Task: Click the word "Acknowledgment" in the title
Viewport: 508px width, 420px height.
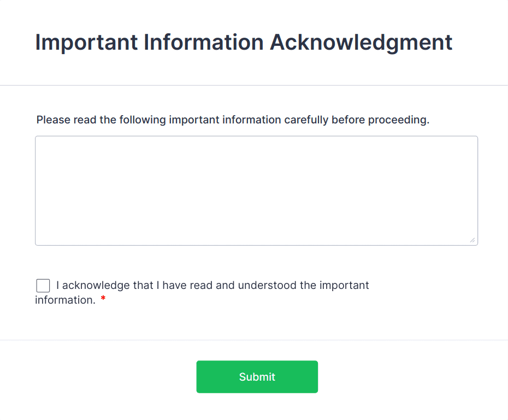Action: (x=361, y=42)
